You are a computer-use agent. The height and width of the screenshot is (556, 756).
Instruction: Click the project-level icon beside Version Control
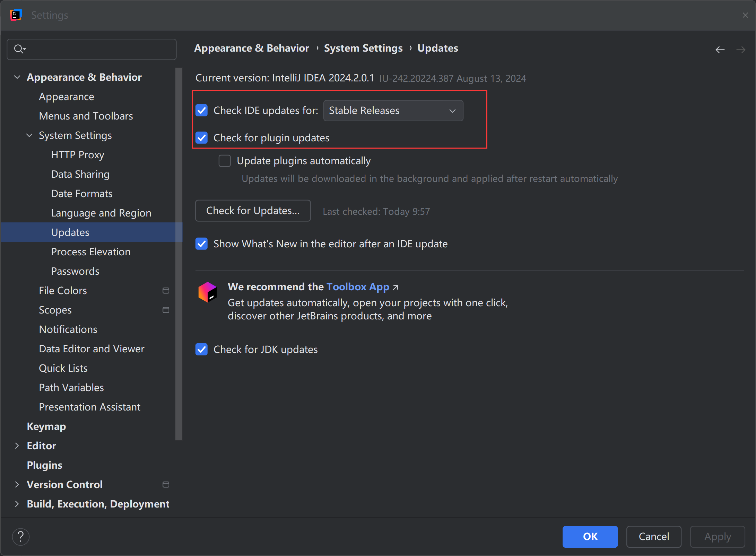click(166, 485)
